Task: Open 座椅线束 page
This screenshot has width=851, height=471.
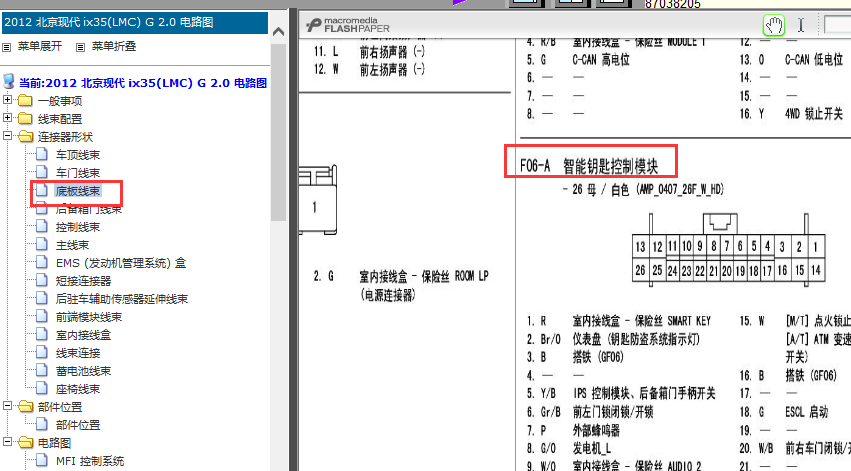Action: pos(78,389)
